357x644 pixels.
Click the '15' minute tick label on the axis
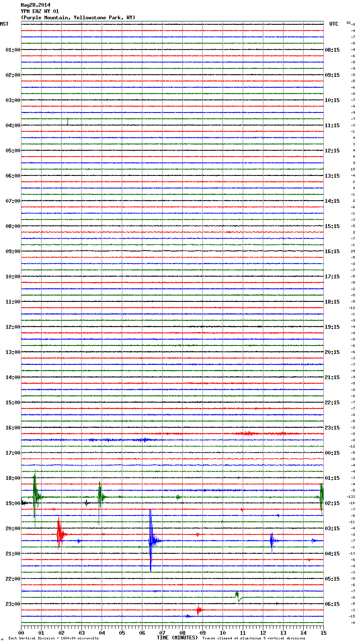point(323,633)
